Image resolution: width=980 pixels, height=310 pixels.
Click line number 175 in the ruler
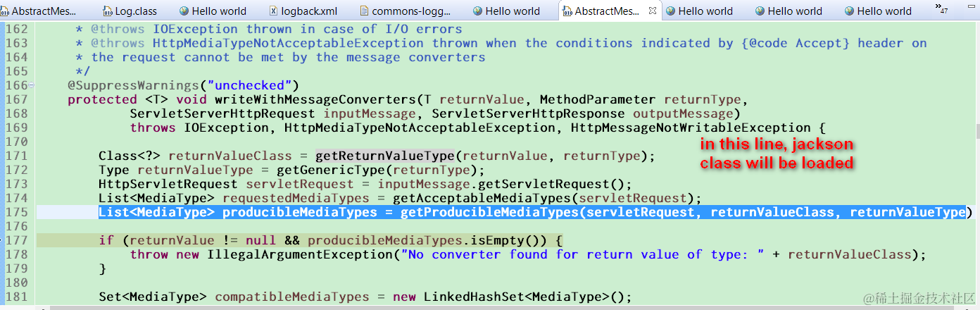click(x=15, y=212)
